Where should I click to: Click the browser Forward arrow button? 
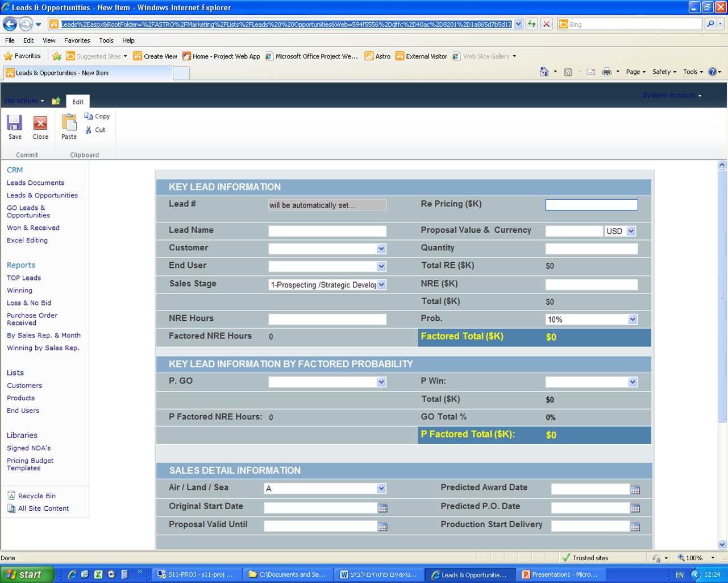[x=26, y=24]
